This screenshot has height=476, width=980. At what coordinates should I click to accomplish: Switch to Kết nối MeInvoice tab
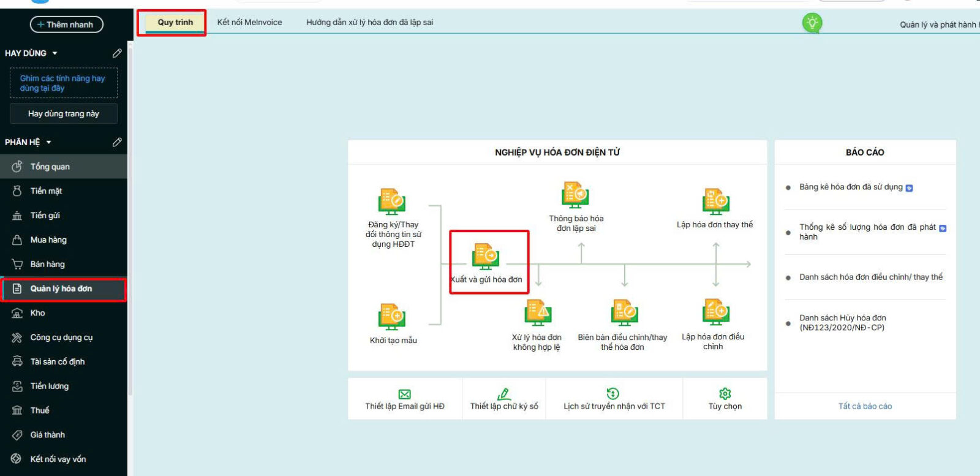(249, 22)
